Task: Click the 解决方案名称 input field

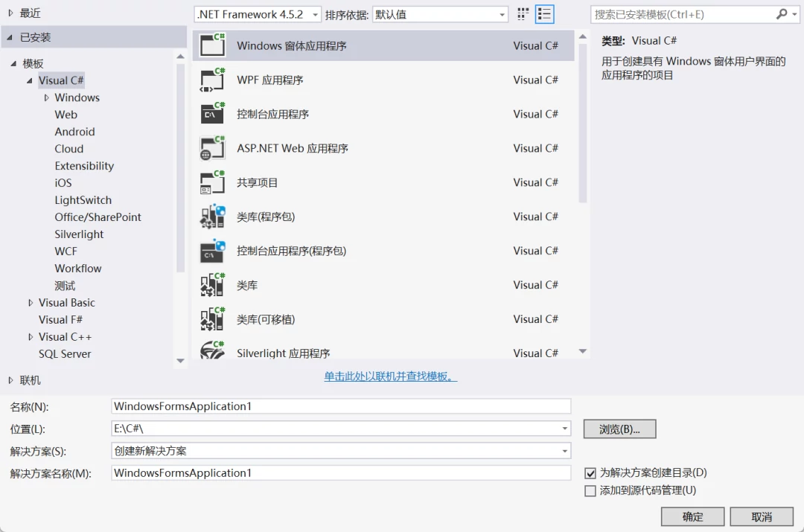Action: pyautogui.click(x=341, y=472)
